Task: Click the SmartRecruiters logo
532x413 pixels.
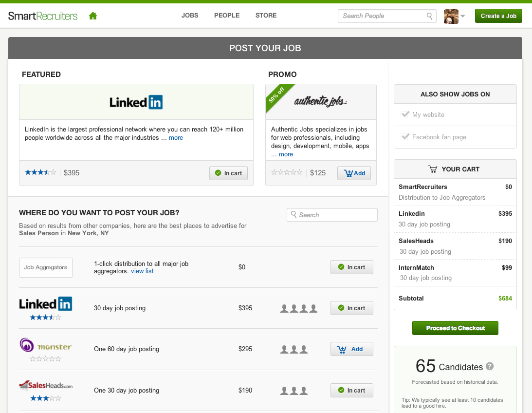Action: 43,16
